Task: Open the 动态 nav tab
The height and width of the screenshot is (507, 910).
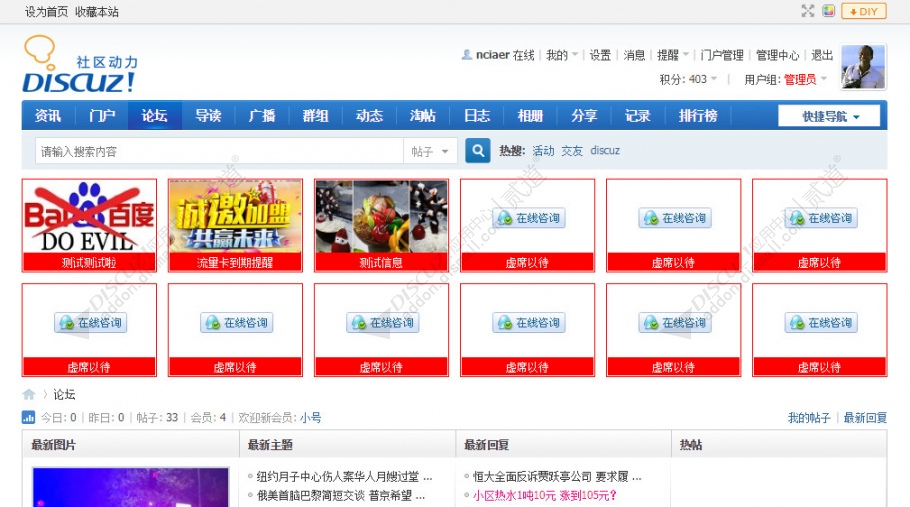Action: tap(369, 115)
